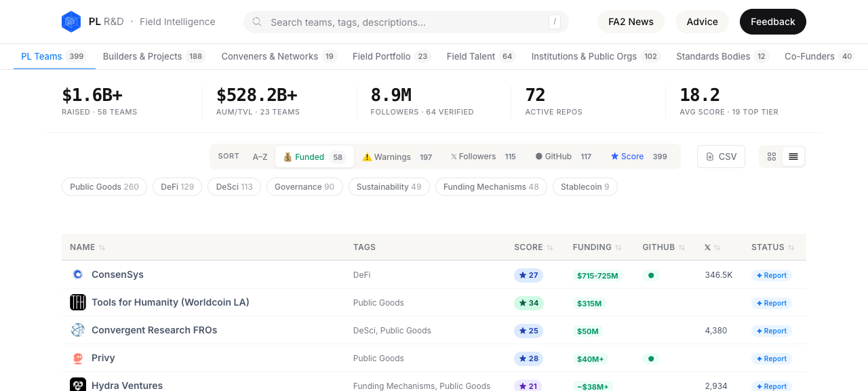Click the Privy team logo icon
868x391 pixels.
pos(78,358)
